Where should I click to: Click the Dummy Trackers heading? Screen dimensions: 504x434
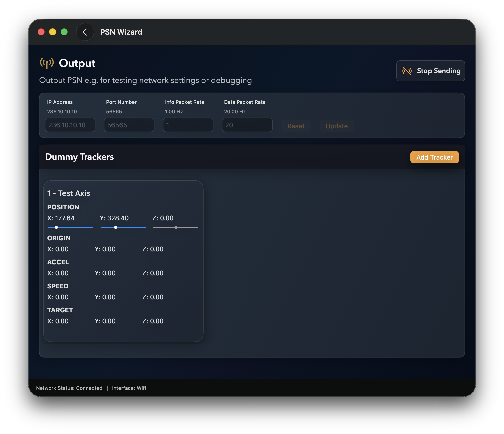point(80,157)
